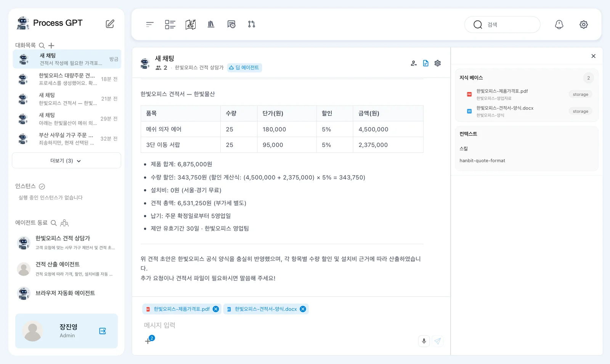Image resolution: width=610 pixels, height=364 pixels.
Task: Focus the 메시지 입력 field
Action: click(291, 325)
